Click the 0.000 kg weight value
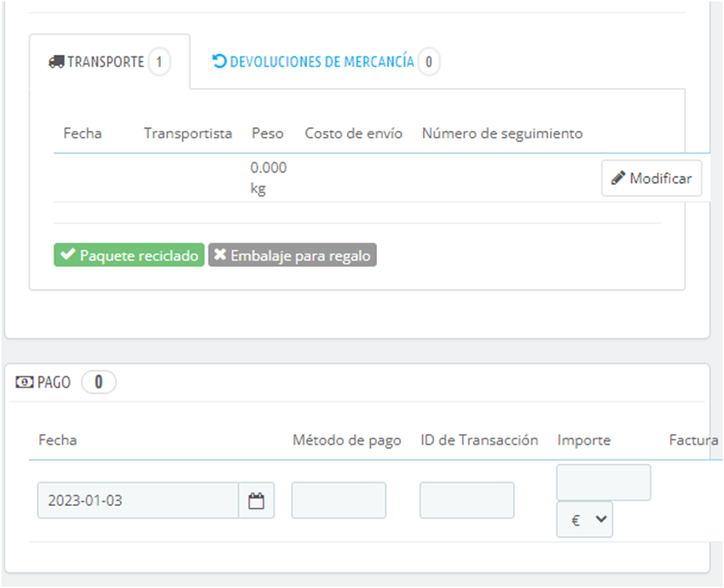 point(268,178)
